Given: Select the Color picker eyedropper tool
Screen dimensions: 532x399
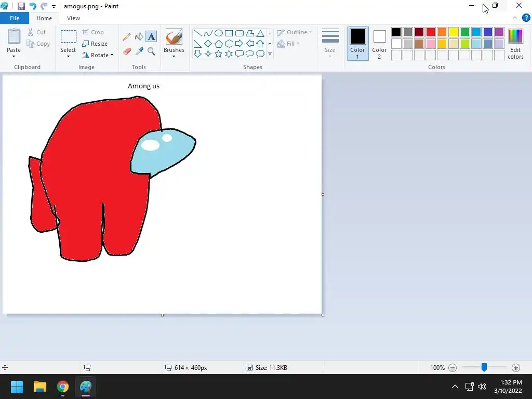Looking at the screenshot, I should [139, 51].
